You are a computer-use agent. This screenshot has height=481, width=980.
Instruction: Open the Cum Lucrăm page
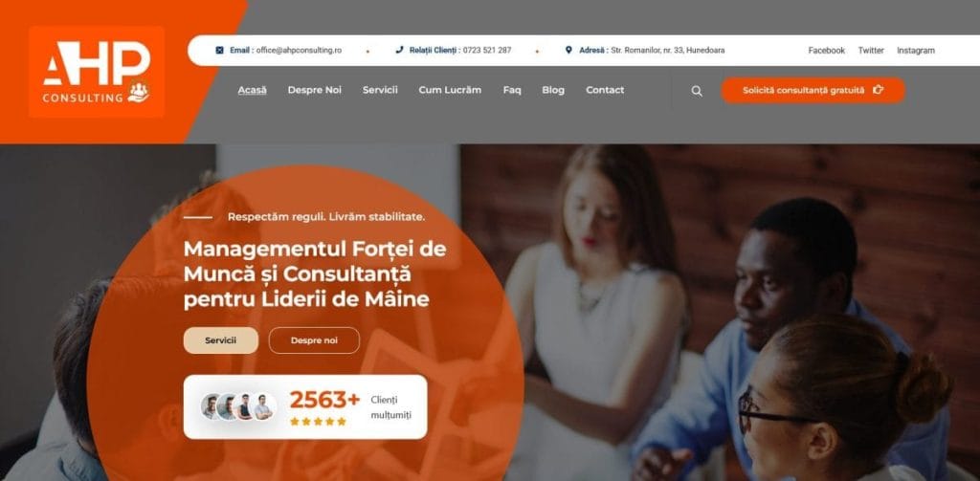pyautogui.click(x=450, y=90)
